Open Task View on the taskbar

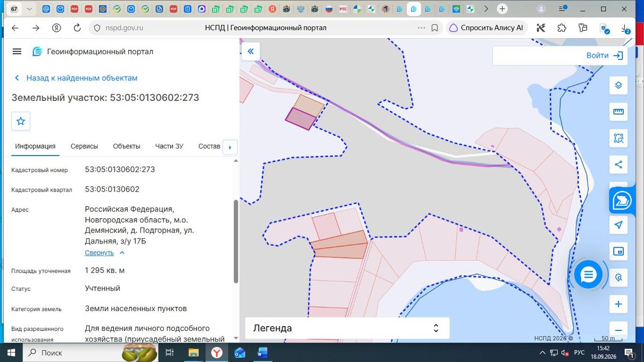click(170, 353)
